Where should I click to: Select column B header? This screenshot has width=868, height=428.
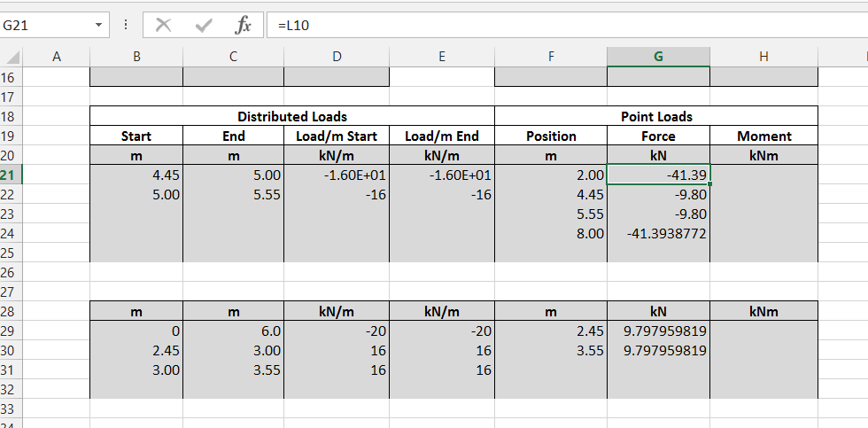136,57
